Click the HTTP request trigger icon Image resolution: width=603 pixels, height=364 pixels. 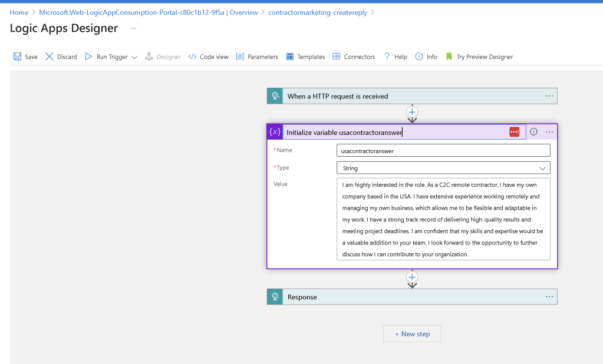[x=275, y=96]
